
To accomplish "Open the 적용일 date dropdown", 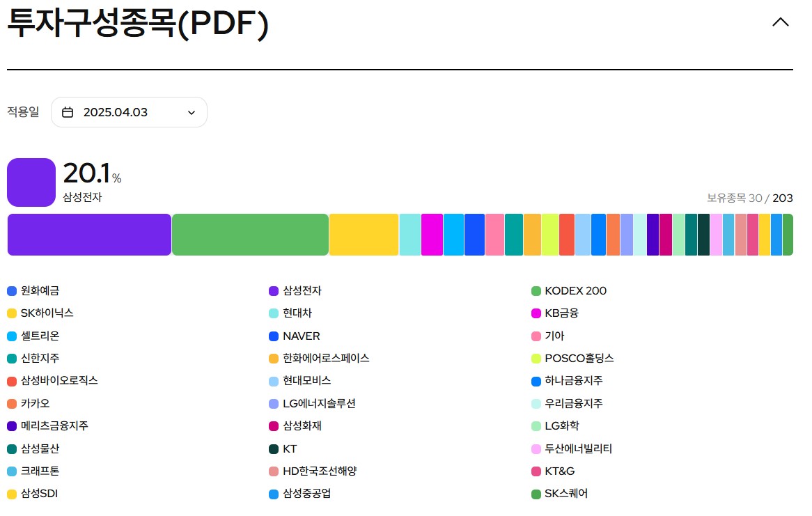I will click(129, 112).
